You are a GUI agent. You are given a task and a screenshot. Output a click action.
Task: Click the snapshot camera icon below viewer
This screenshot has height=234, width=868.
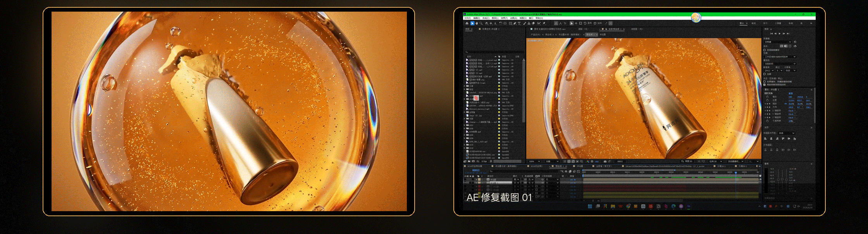[605, 161]
